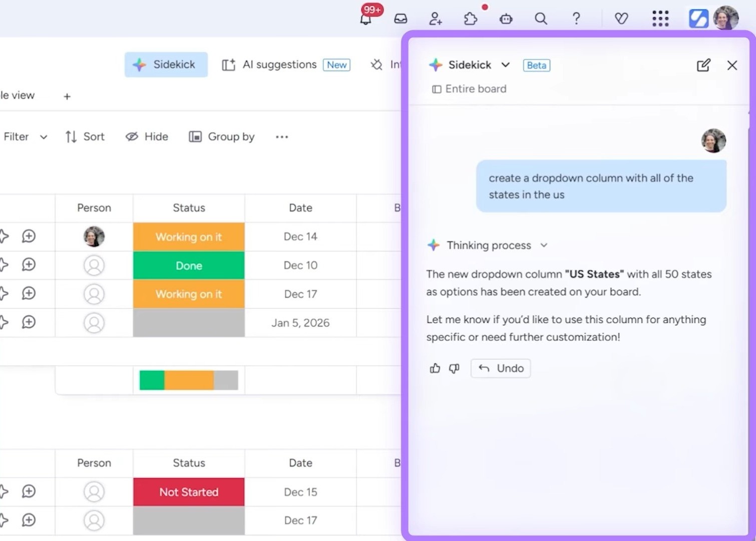Open the notifications bell with 99+ badge
The height and width of the screenshot is (541, 756).
coord(366,19)
